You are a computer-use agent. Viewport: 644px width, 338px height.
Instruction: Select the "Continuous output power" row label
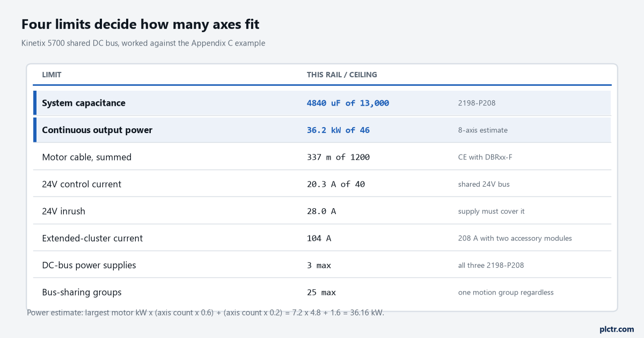pos(97,130)
